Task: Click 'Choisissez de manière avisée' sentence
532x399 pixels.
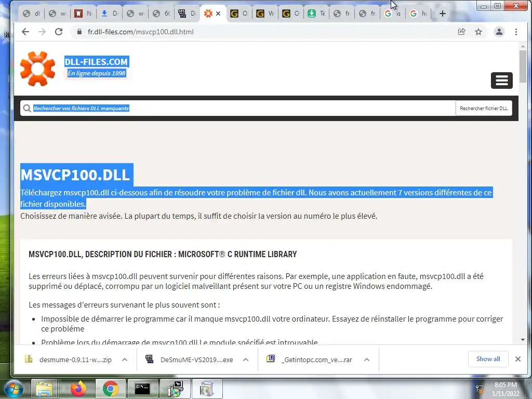Action: [199, 216]
